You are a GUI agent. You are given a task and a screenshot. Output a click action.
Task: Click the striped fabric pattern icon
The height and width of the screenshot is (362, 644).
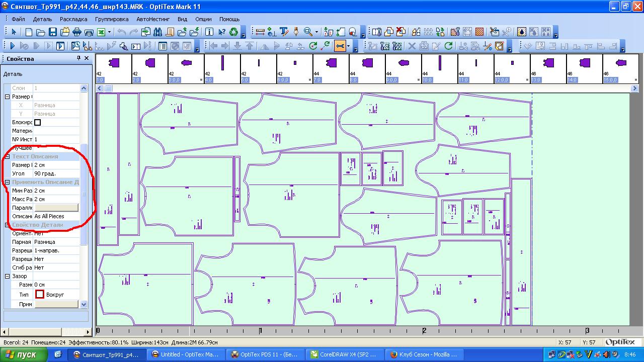[x=479, y=32]
